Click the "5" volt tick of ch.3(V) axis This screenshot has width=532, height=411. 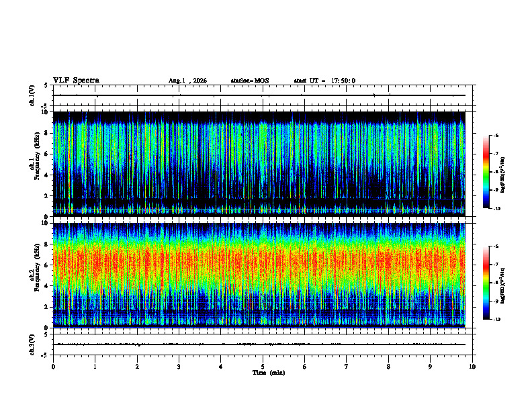click(x=46, y=334)
